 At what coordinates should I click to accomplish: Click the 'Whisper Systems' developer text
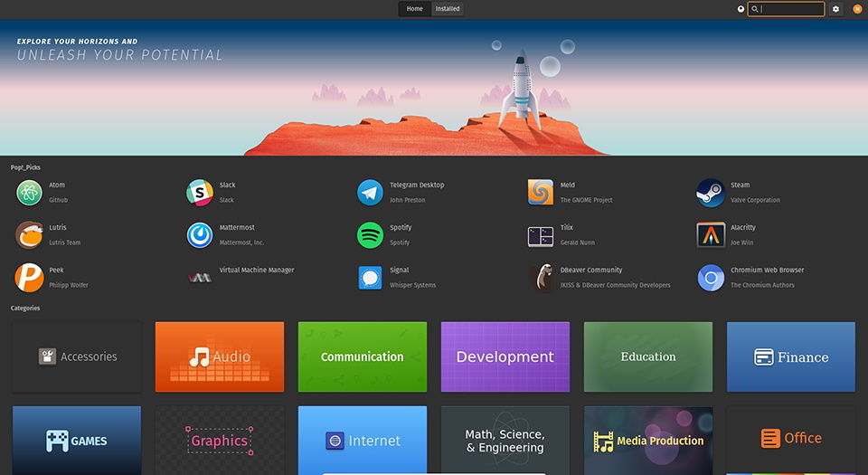point(412,285)
